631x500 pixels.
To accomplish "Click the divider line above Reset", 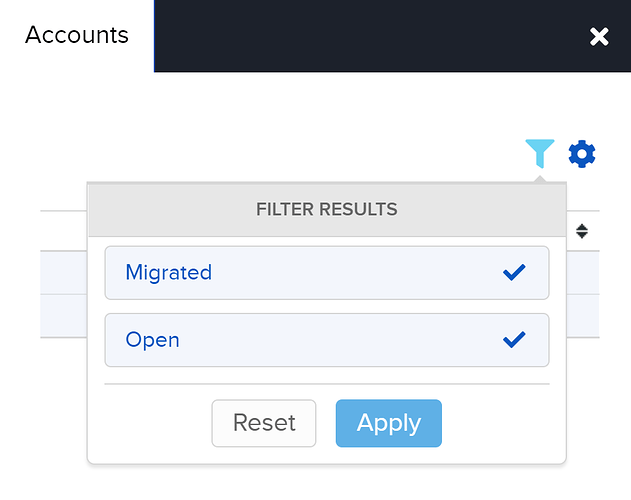I will tap(327, 384).
